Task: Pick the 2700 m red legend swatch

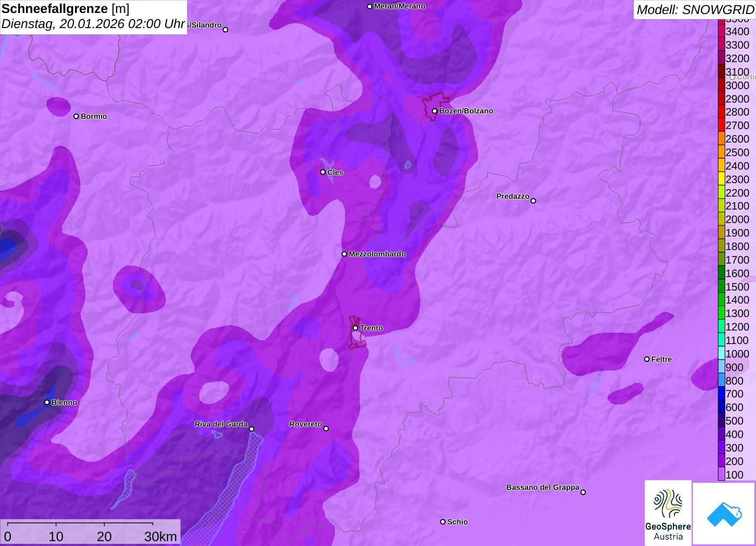Action: (721, 125)
